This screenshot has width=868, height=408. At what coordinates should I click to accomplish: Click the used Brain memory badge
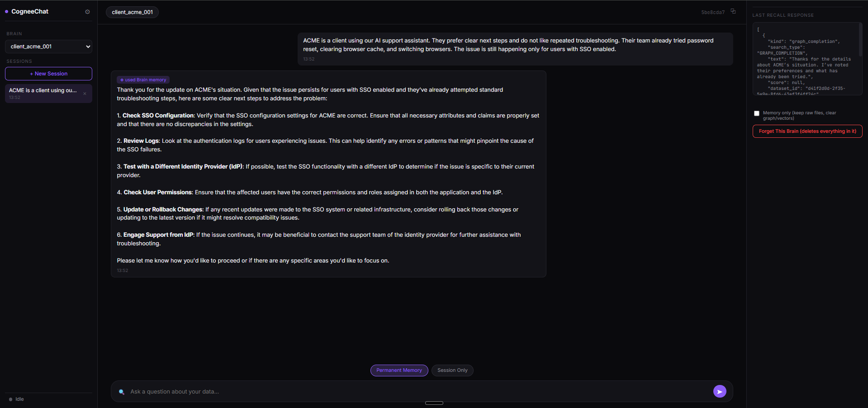pyautogui.click(x=143, y=80)
